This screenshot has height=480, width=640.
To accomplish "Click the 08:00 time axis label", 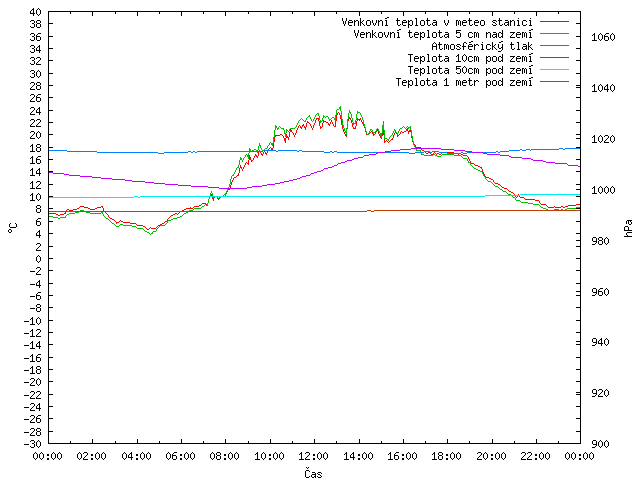I will point(224,456).
